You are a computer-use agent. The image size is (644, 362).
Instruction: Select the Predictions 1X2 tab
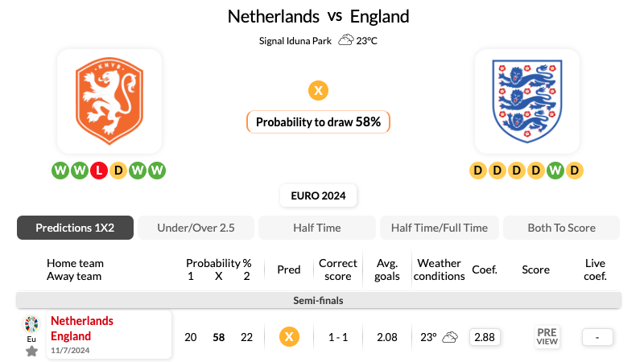[x=75, y=228]
